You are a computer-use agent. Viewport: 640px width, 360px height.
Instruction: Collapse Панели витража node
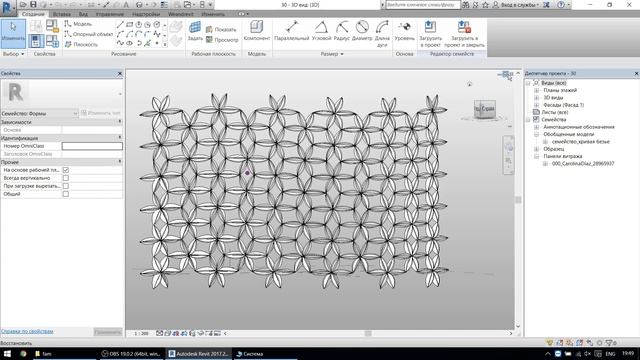pos(536,156)
